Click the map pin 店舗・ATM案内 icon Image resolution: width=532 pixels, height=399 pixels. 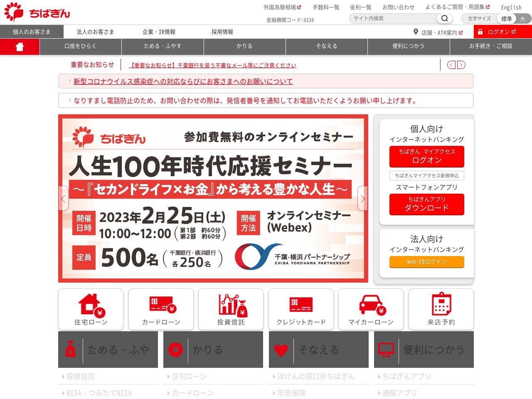[416, 32]
